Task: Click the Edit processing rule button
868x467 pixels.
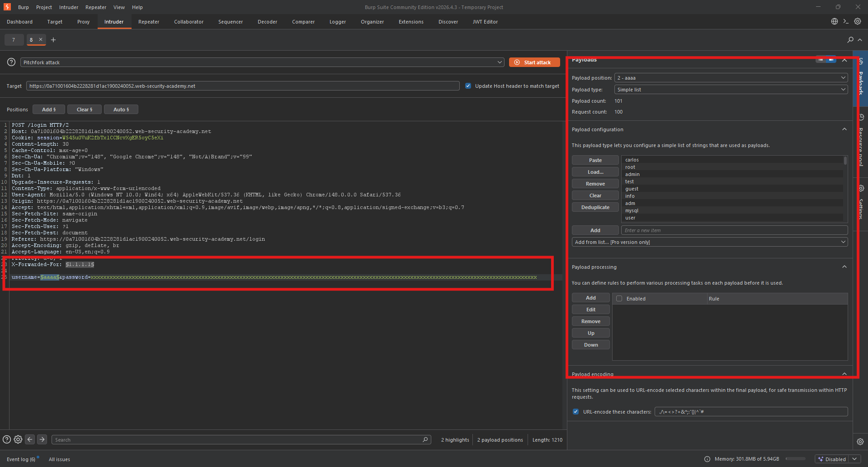Action: coord(591,310)
